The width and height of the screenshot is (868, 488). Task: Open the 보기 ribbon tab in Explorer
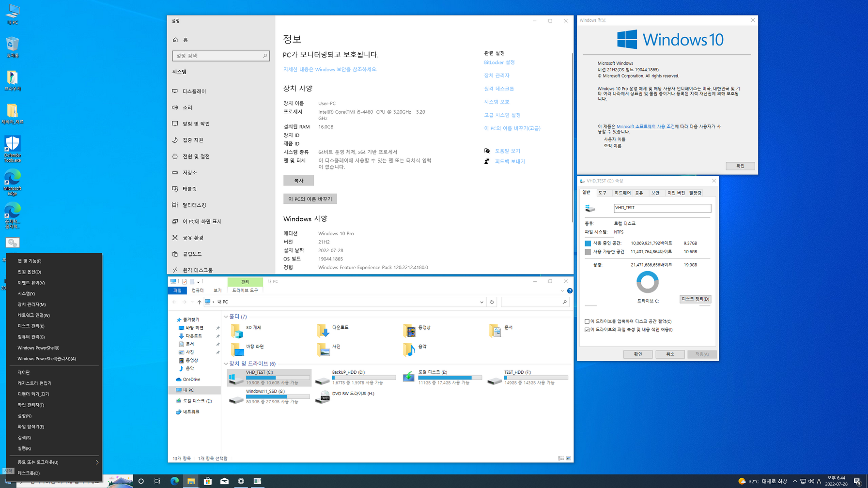pos(217,290)
